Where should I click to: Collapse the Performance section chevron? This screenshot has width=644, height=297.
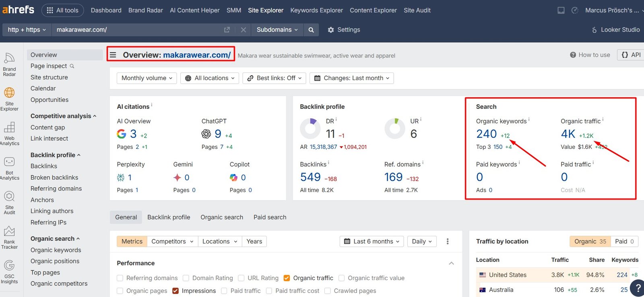[451, 263]
